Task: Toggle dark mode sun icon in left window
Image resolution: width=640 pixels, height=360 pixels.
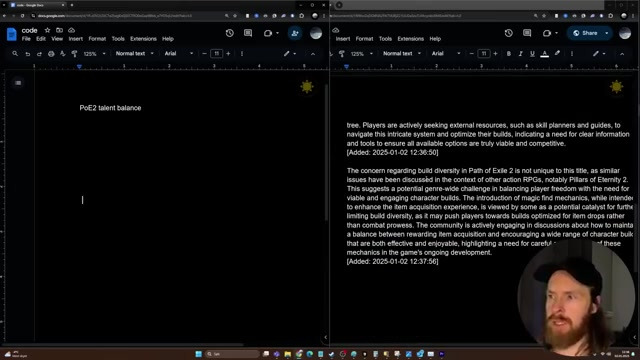Action: coord(307,87)
